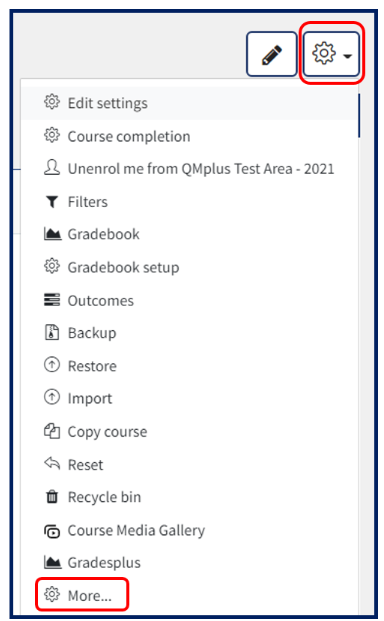Click the Gradebook setup menu entry
Screen dimensions: 384x621
click(123, 267)
